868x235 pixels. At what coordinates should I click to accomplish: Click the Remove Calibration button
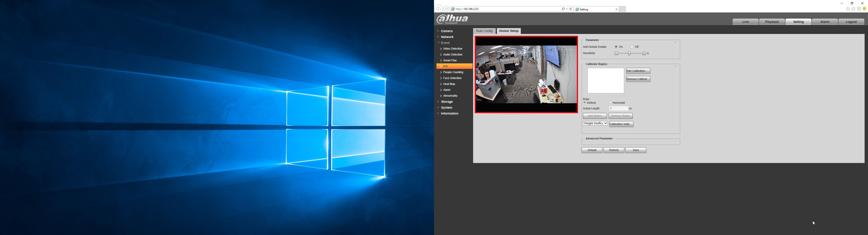[x=638, y=79]
